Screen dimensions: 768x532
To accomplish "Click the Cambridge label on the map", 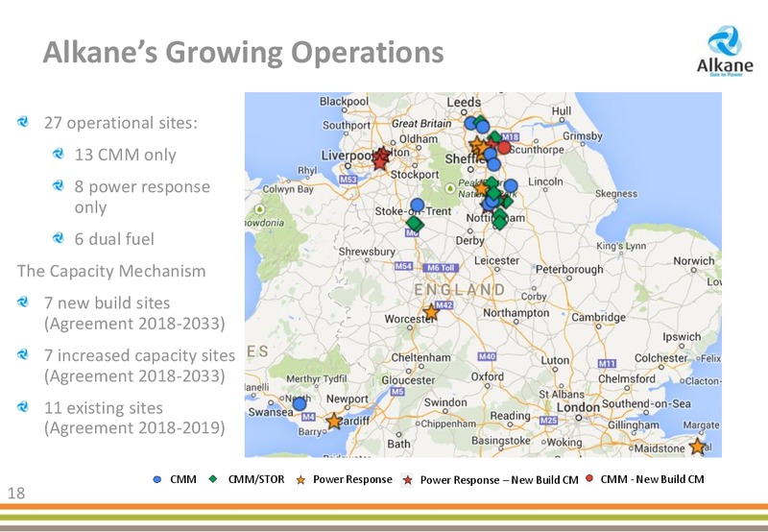I will [x=598, y=318].
